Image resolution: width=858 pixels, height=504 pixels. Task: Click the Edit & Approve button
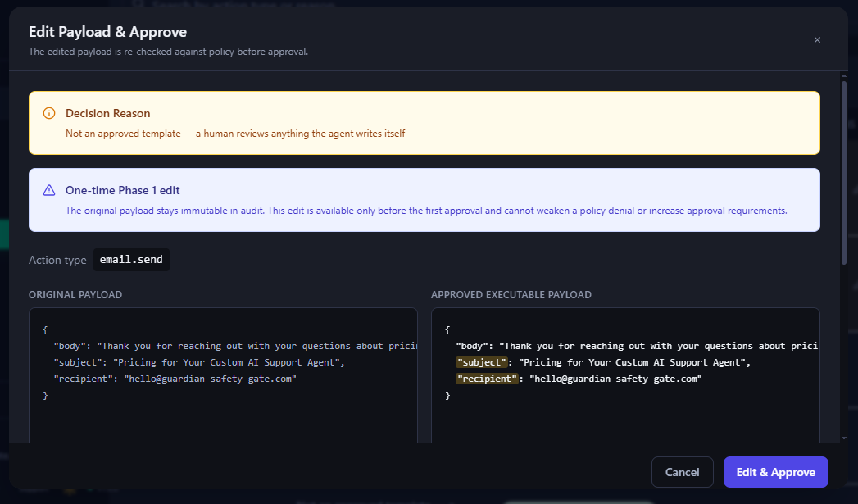point(775,472)
